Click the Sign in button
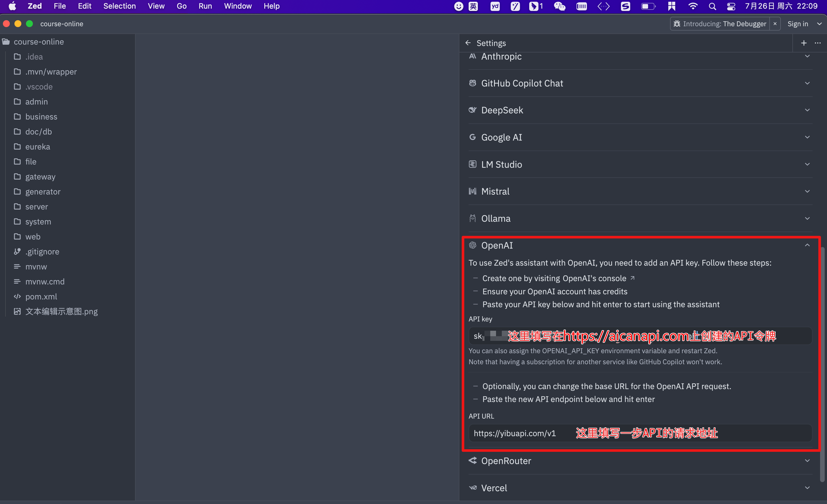The image size is (827, 504). tap(798, 23)
